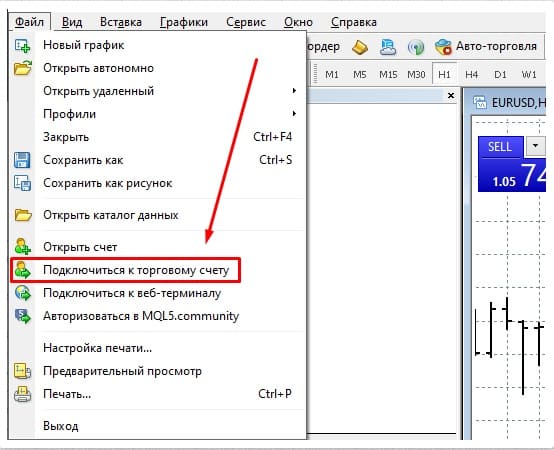
Task: Click the Connect to Web Terminal globe icon
Action: [23, 293]
